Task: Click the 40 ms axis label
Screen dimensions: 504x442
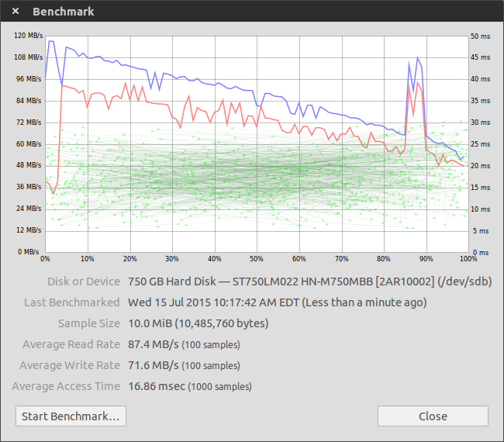Action: (x=480, y=79)
